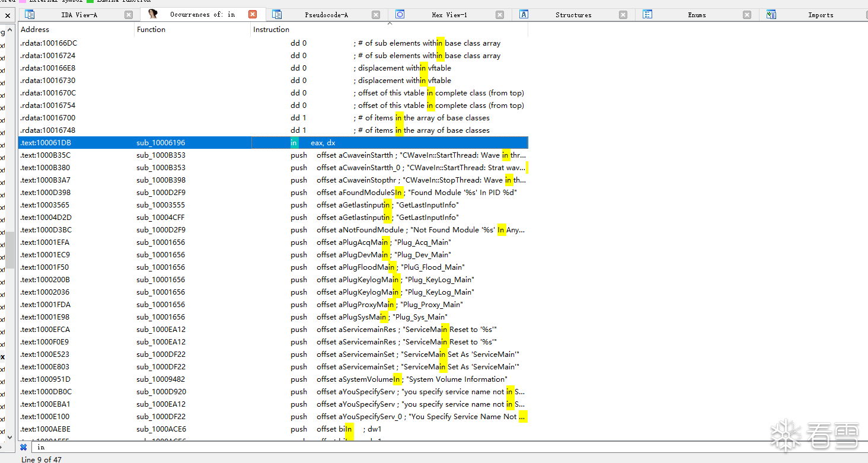Click the left panel scroll down arrow
The height and width of the screenshot is (463, 868).
(x=8, y=436)
